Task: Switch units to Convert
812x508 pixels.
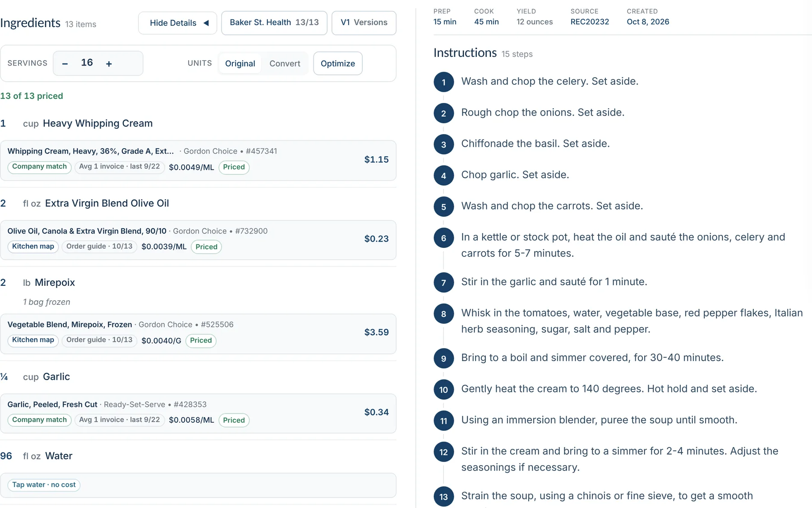Action: [x=285, y=64]
